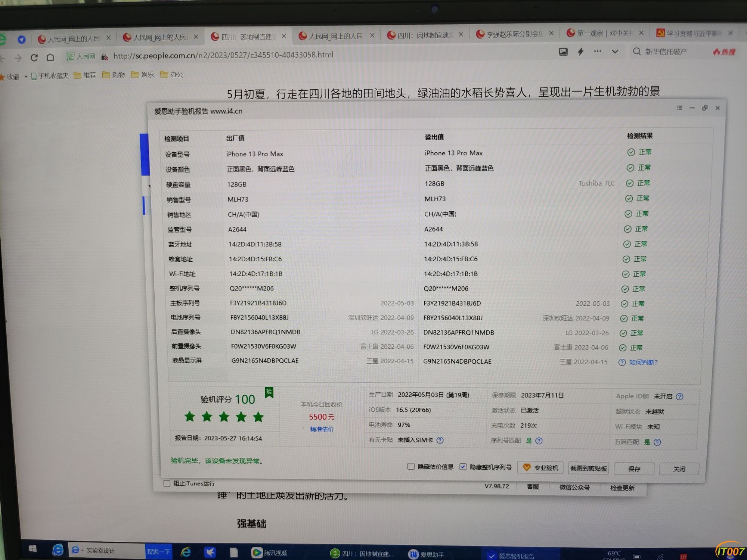Click 搜索一下 taskbar button
The image size is (747, 560).
pos(158,551)
